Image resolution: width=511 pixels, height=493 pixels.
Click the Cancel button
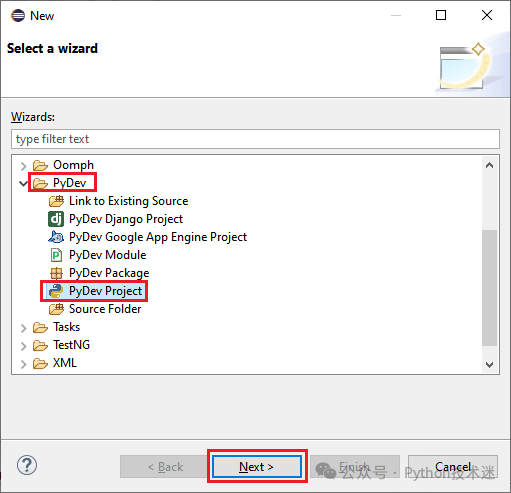coord(453,467)
